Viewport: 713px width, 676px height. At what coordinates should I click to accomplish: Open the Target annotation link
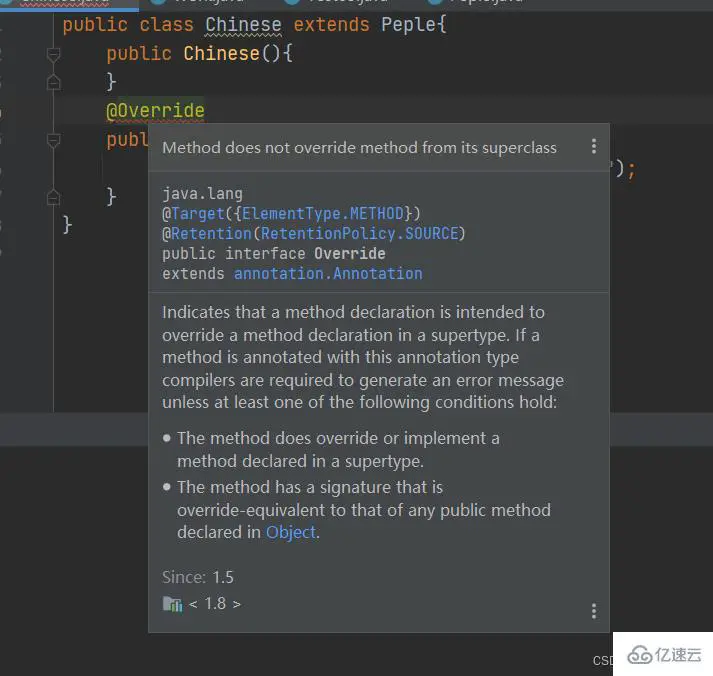[x=196, y=213]
